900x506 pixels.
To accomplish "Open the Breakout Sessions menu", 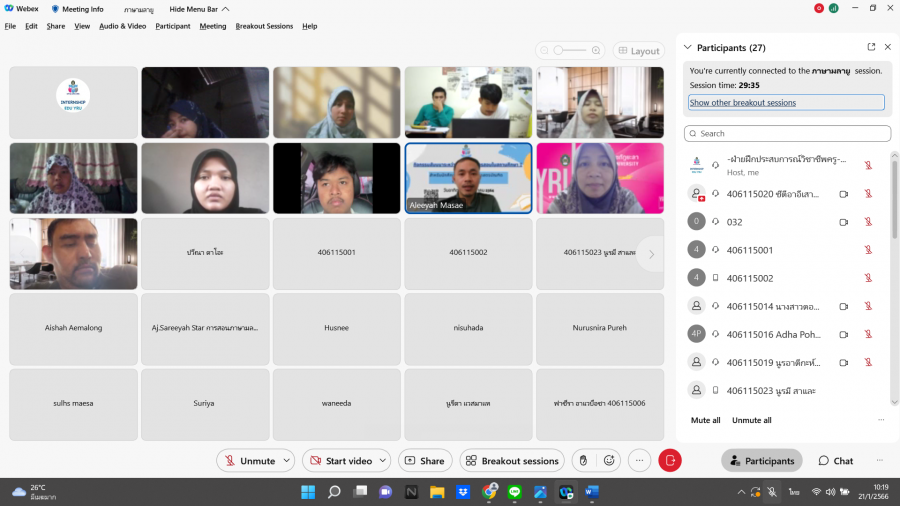I will (x=264, y=26).
